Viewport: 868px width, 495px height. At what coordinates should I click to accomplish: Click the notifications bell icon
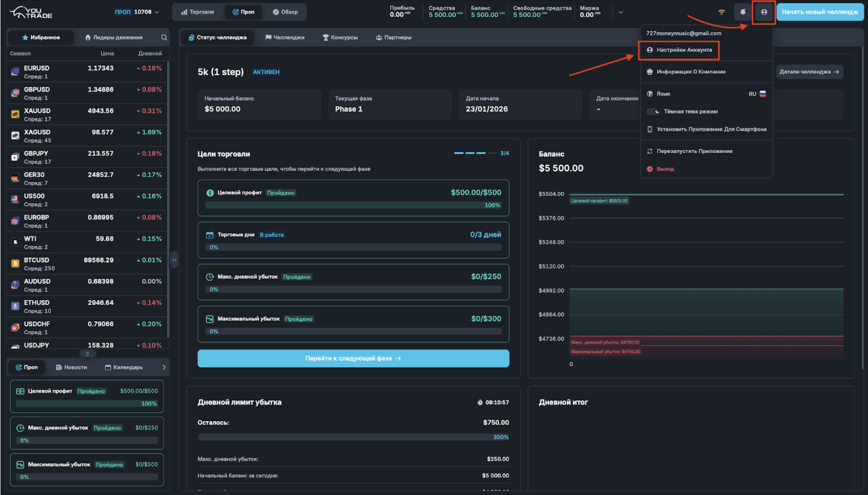click(x=743, y=12)
